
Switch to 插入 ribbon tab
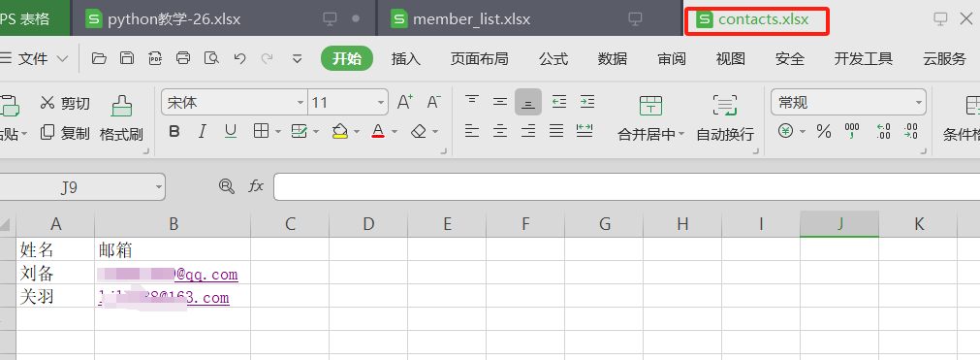[406, 59]
